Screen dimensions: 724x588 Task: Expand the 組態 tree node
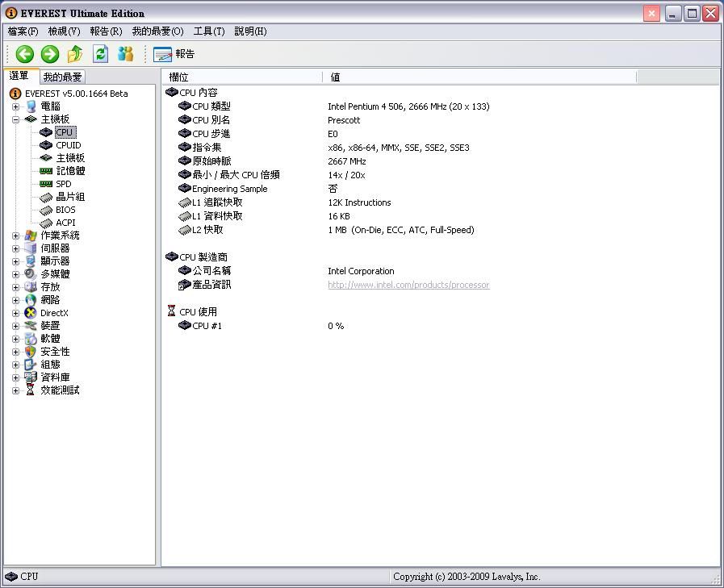[x=15, y=365]
